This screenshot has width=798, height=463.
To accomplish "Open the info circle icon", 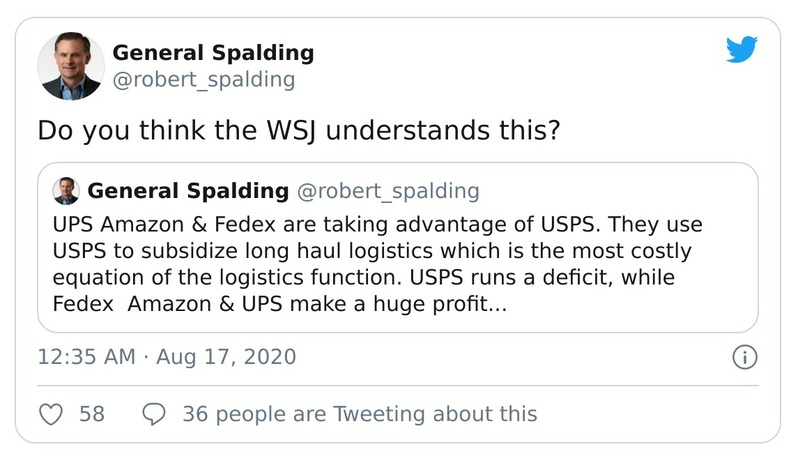I will 744,357.
